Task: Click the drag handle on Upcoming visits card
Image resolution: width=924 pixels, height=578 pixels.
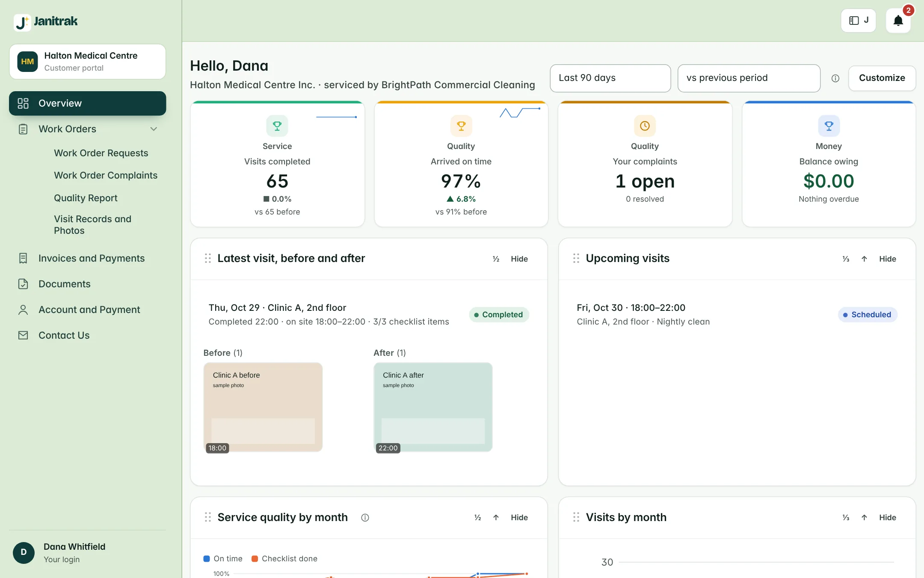Action: (x=576, y=259)
